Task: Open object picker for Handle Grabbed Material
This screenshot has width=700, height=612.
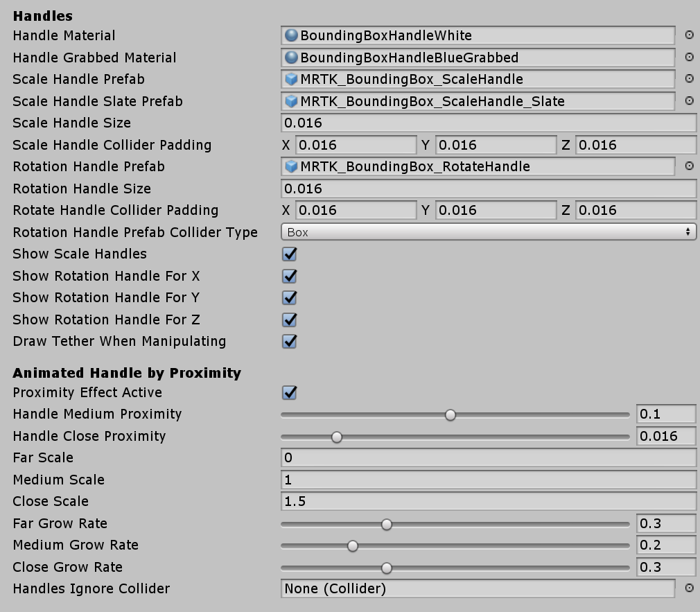Action: pos(689,58)
